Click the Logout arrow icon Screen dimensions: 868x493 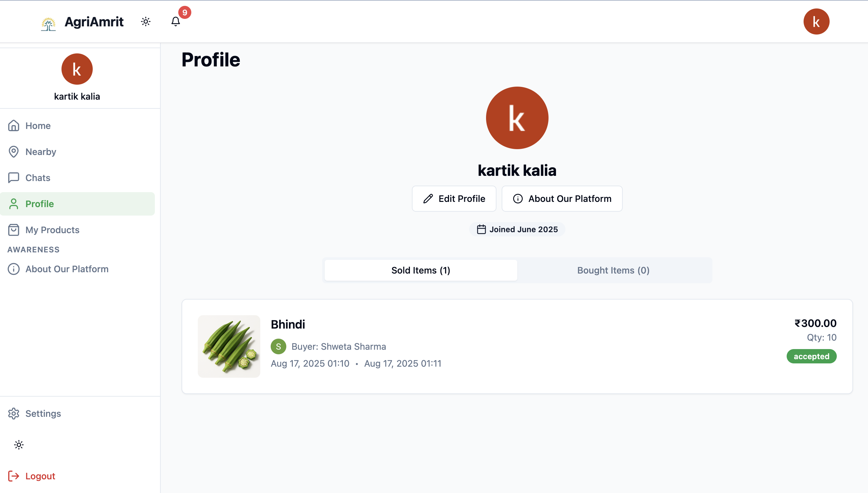click(14, 476)
